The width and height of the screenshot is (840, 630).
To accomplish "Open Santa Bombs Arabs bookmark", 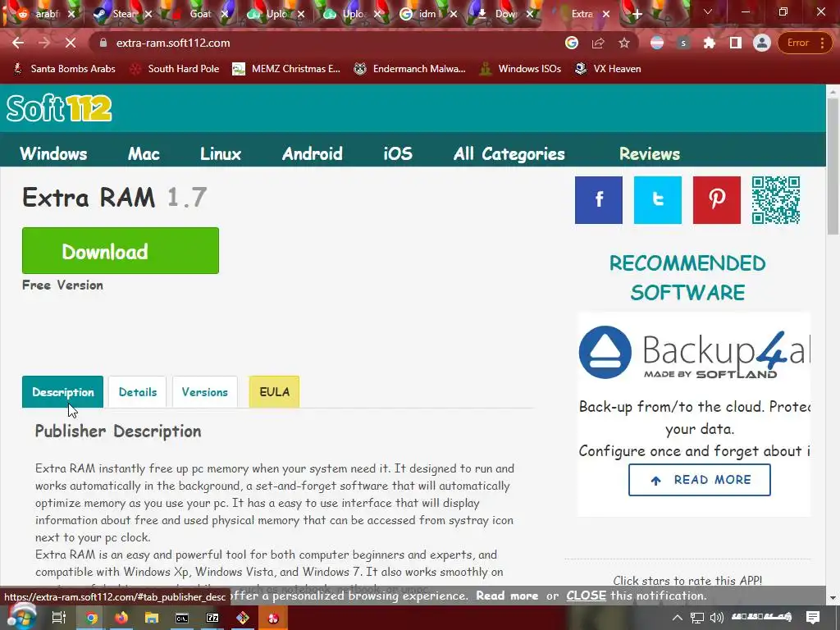I will pos(64,69).
